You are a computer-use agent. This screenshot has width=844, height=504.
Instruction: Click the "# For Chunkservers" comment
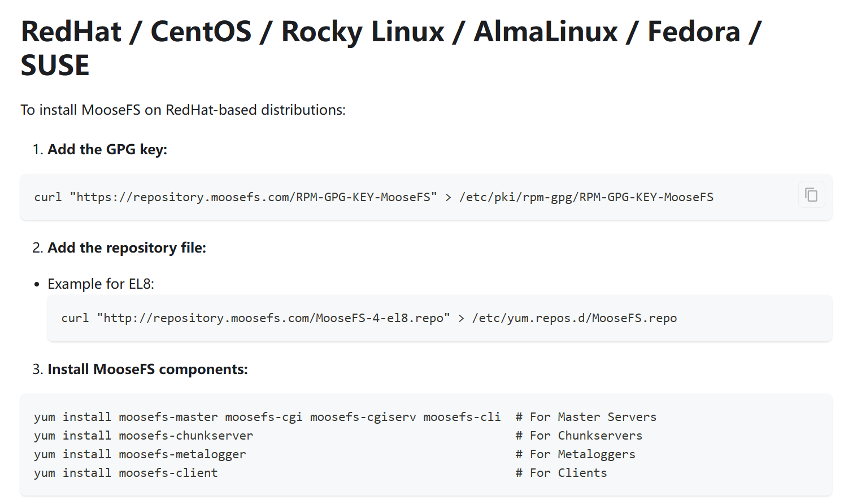pyautogui.click(x=579, y=436)
